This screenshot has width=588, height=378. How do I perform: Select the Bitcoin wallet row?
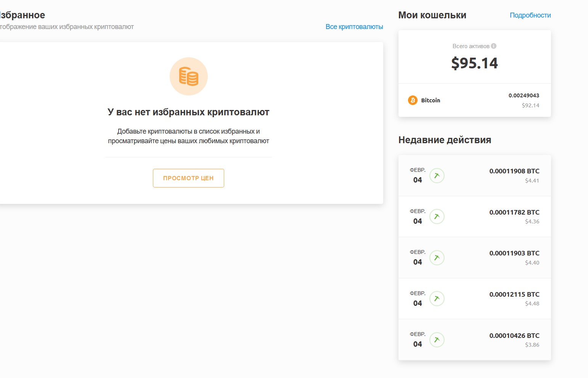click(x=474, y=100)
